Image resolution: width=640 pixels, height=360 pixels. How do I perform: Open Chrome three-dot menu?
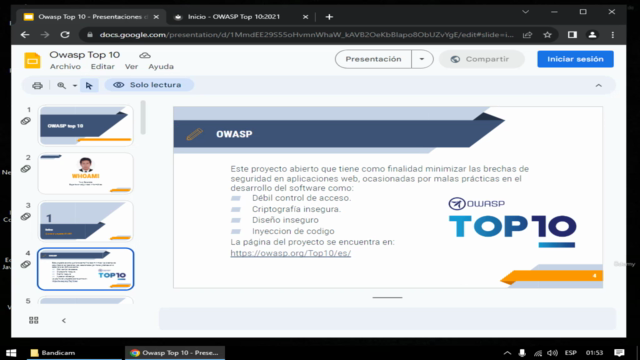[x=613, y=35]
